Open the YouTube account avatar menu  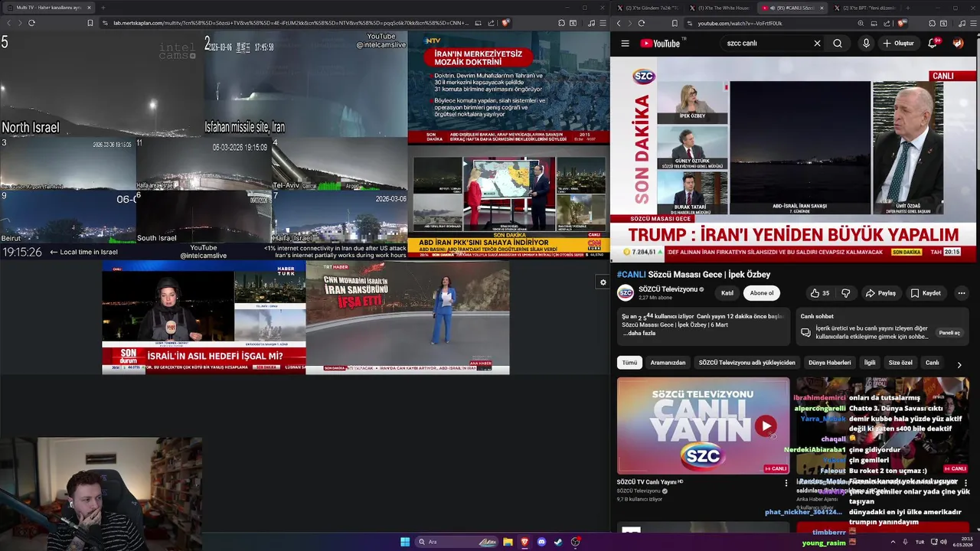point(958,44)
